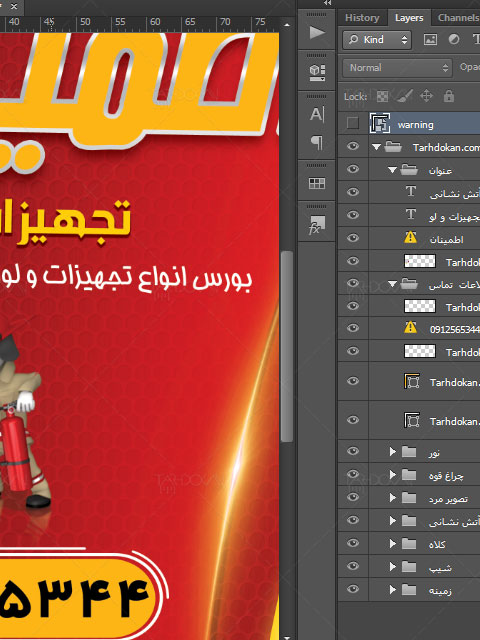Hide the عنوان group
480x640 pixels.
[353, 169]
